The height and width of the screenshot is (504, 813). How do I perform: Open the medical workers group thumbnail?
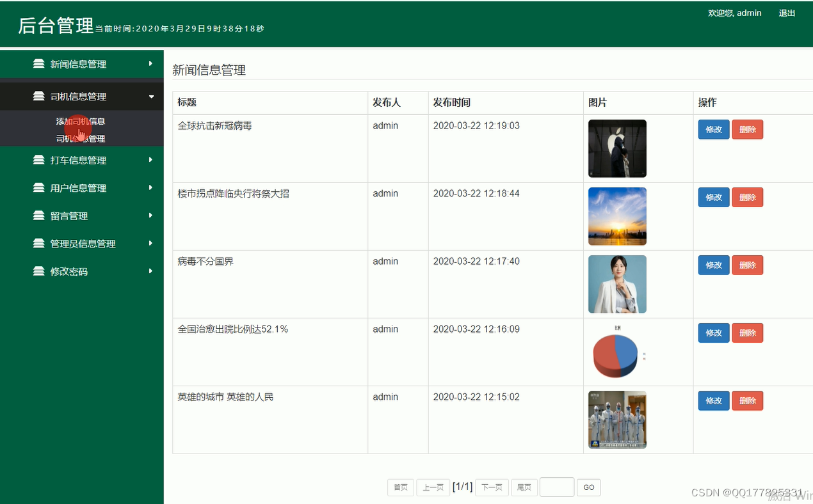pos(617,420)
